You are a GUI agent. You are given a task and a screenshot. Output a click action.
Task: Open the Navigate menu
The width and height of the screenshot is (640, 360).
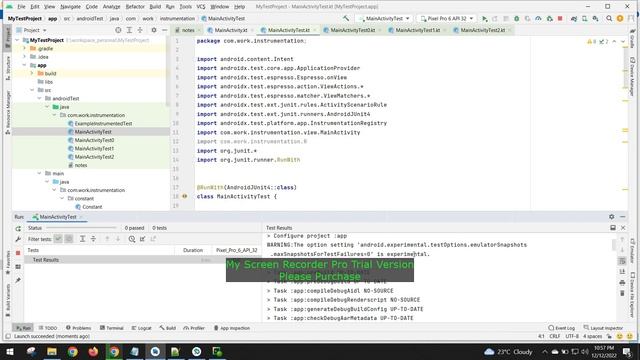(70, 7)
